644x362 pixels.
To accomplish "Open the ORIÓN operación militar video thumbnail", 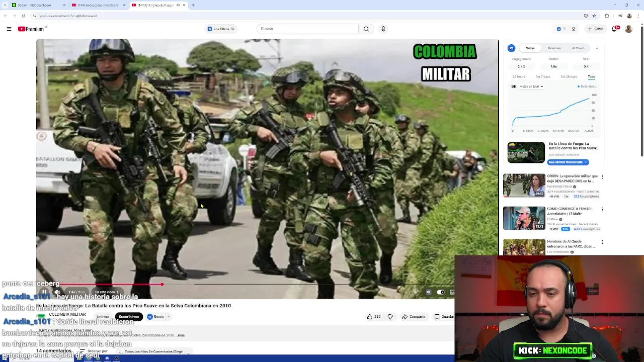I will (524, 186).
